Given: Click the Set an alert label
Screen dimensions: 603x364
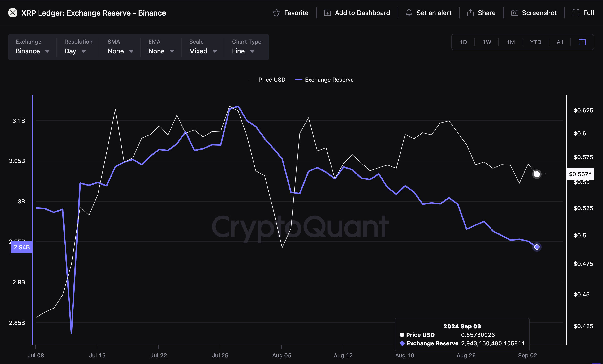Looking at the screenshot, I should 434,13.
